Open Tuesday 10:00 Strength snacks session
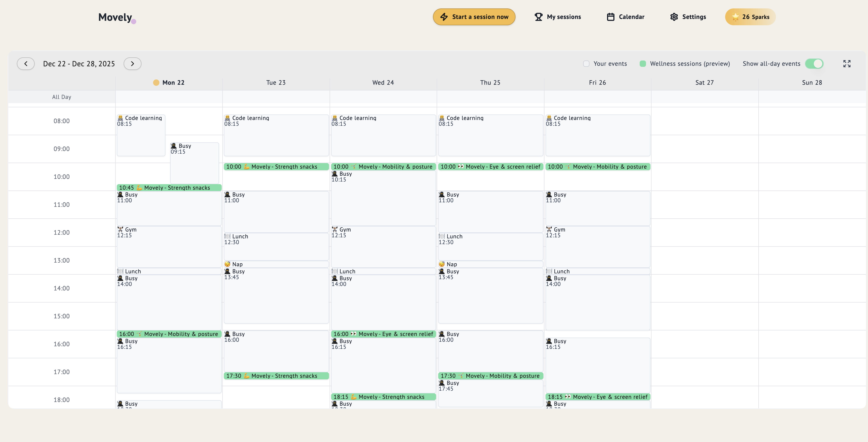This screenshot has width=868, height=442. pyautogui.click(x=276, y=167)
